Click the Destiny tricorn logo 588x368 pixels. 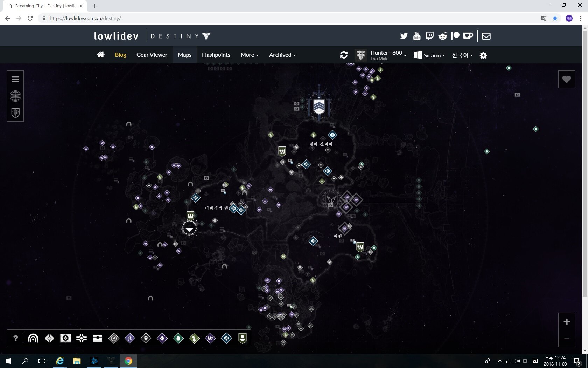click(x=206, y=36)
